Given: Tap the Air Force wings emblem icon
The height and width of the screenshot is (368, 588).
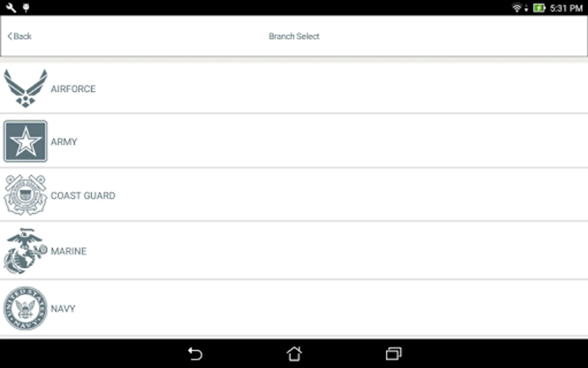Looking at the screenshot, I should tap(25, 88).
